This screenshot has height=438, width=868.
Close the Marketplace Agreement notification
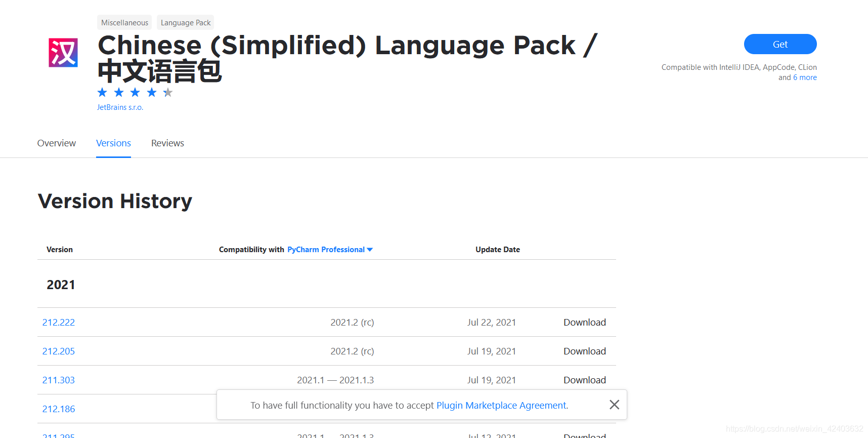(x=614, y=405)
